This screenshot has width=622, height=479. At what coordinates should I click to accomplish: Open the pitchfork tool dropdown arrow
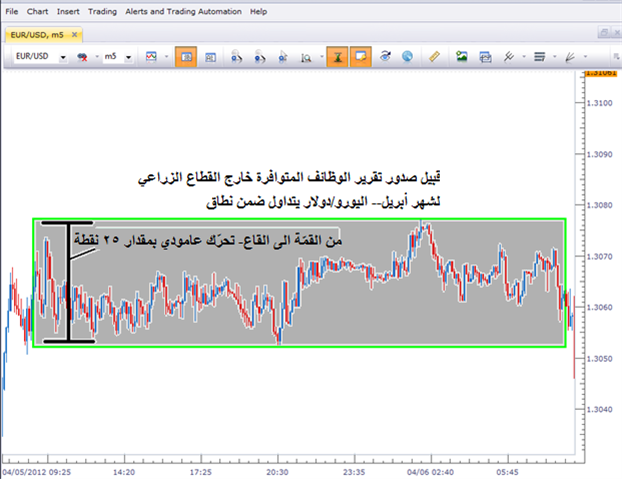pyautogui.click(x=524, y=57)
